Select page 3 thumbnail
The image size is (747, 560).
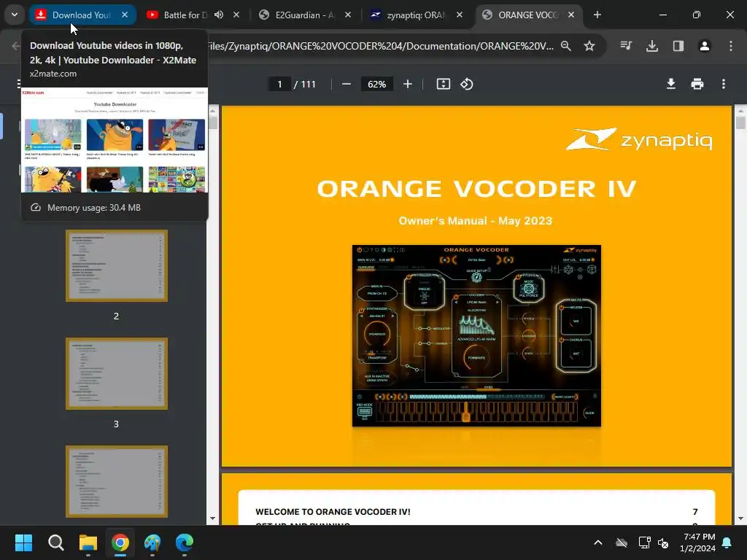pos(117,374)
